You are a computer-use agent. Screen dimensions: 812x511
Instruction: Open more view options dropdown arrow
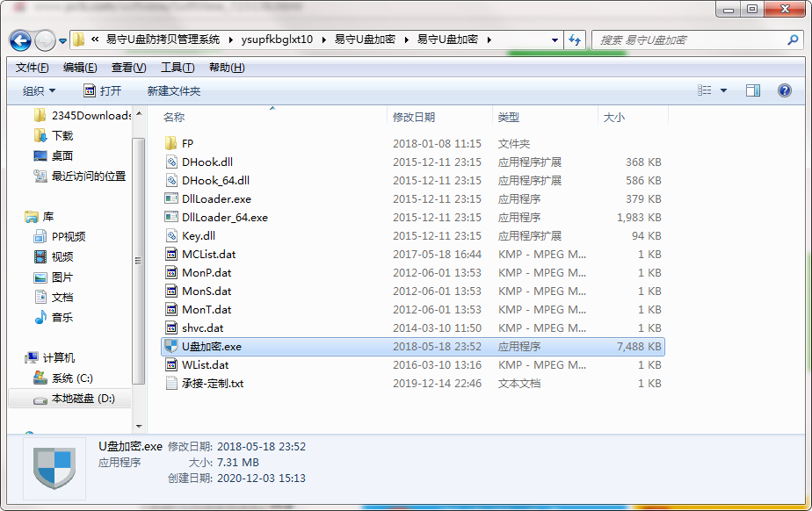tap(723, 91)
